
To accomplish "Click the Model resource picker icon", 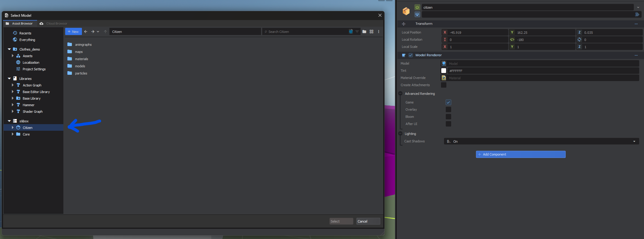I will (444, 63).
